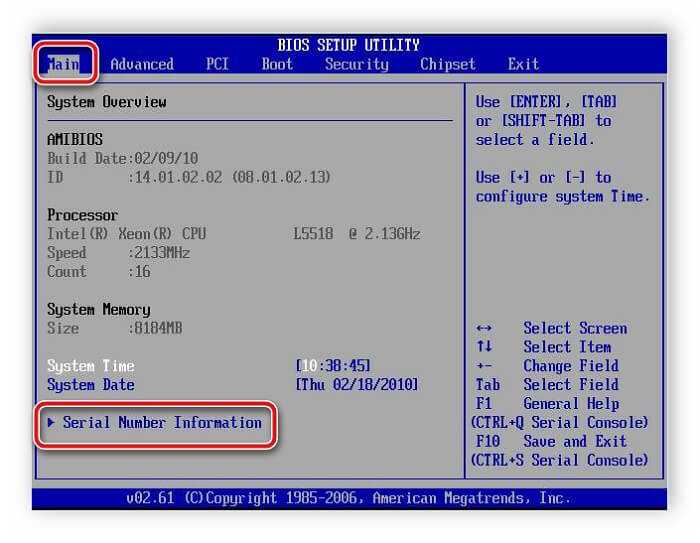Click the American Megatrends copyright footer

[348, 497]
